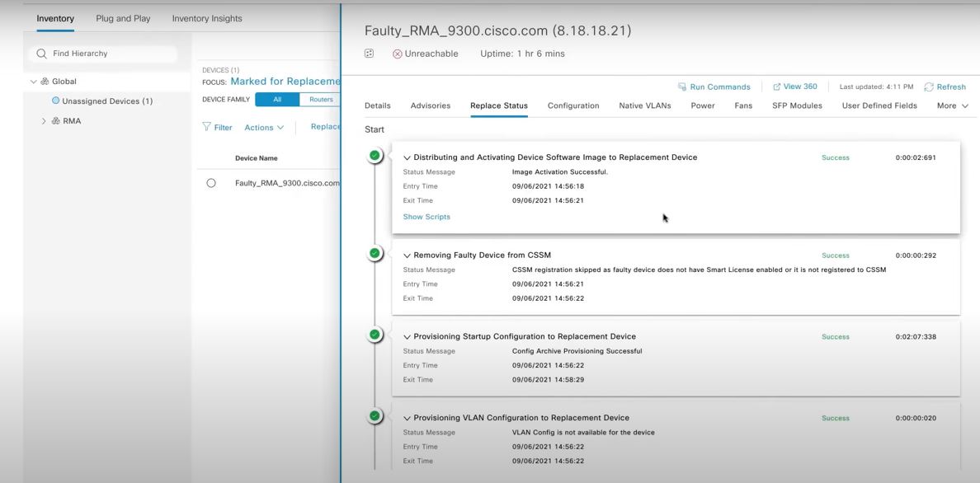Click the success check for Removing Faulty Device step
Image resolution: width=980 pixels, height=483 pixels.
374,252
